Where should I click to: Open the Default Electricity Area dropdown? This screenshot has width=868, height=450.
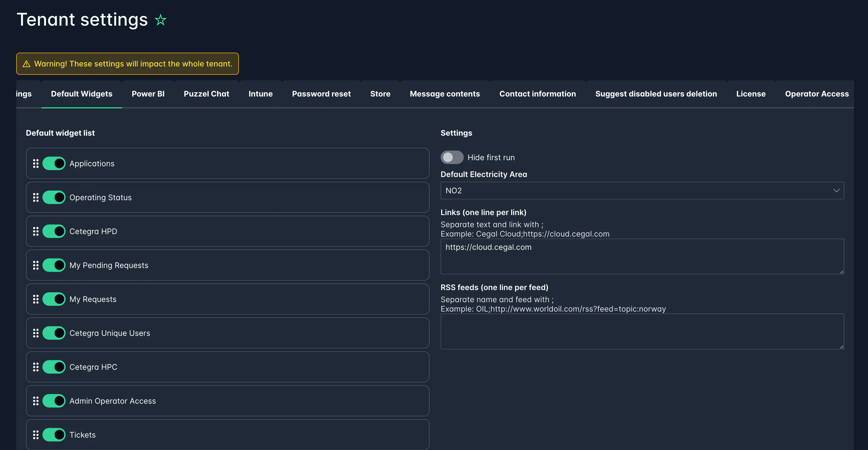[x=641, y=191]
